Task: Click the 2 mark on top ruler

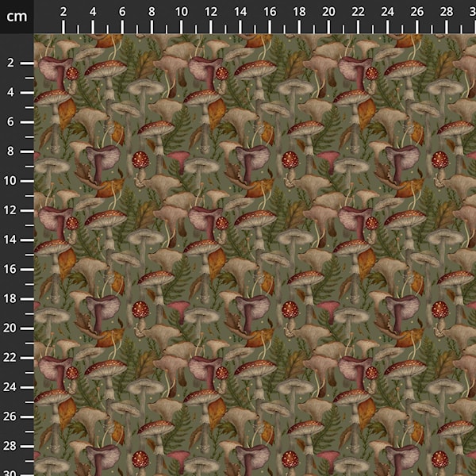Action: click(63, 12)
